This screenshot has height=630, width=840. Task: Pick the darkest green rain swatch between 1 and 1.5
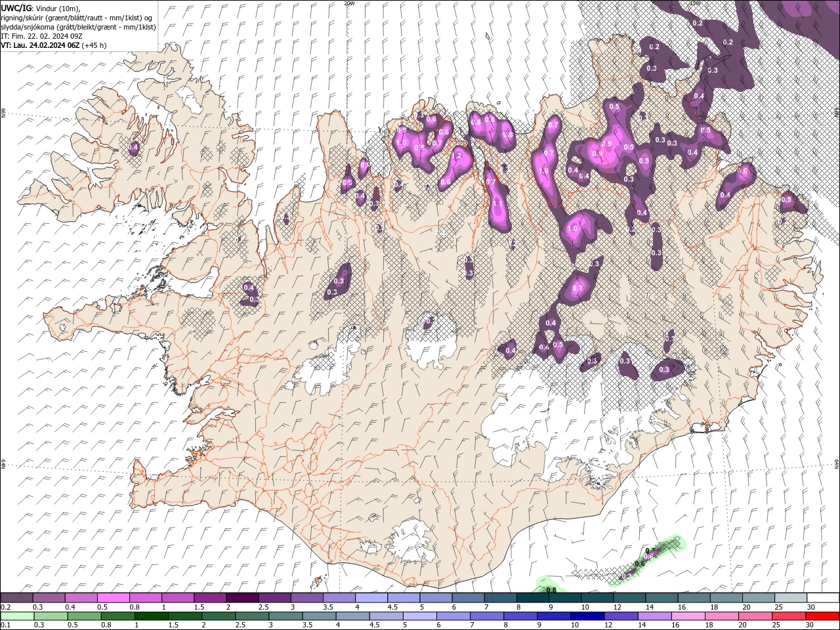152,616
